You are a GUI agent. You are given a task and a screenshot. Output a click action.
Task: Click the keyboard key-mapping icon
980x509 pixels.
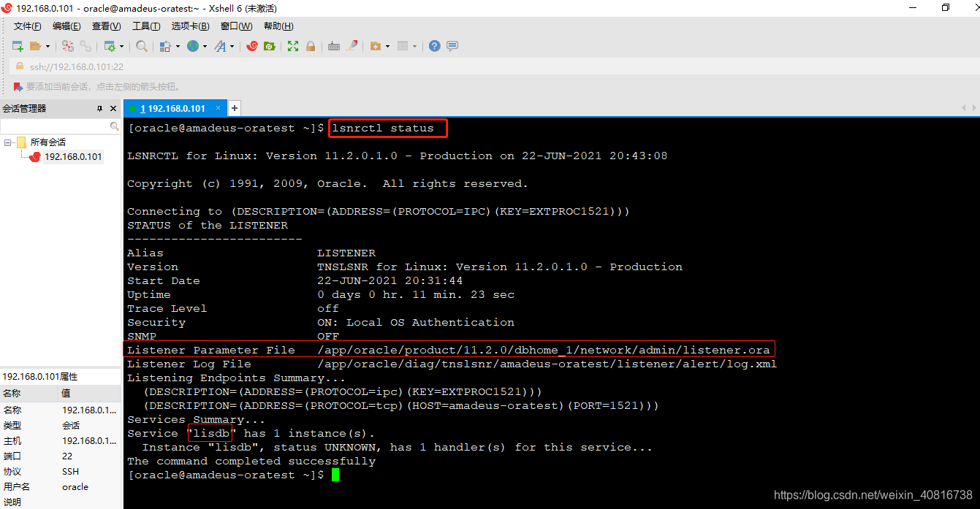click(334, 46)
